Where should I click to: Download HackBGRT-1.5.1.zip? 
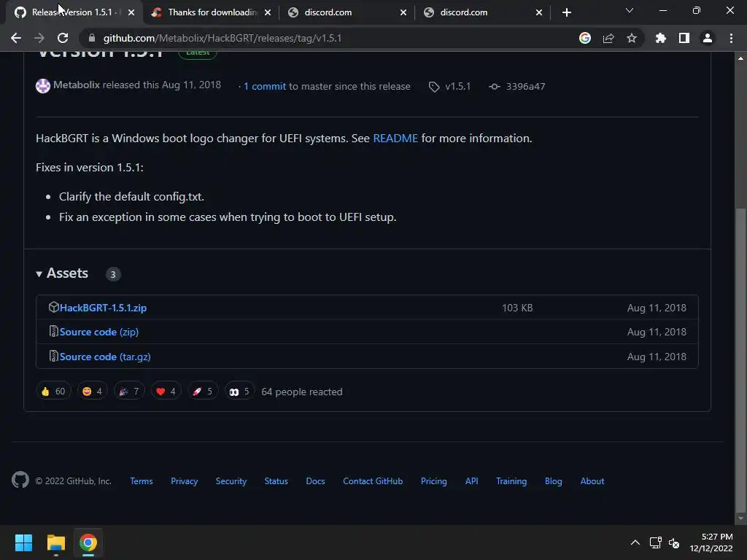[103, 308]
